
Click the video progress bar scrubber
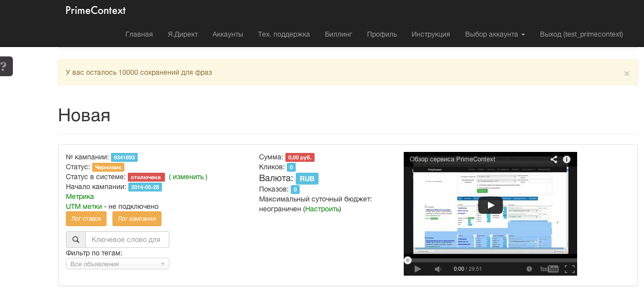point(408,260)
